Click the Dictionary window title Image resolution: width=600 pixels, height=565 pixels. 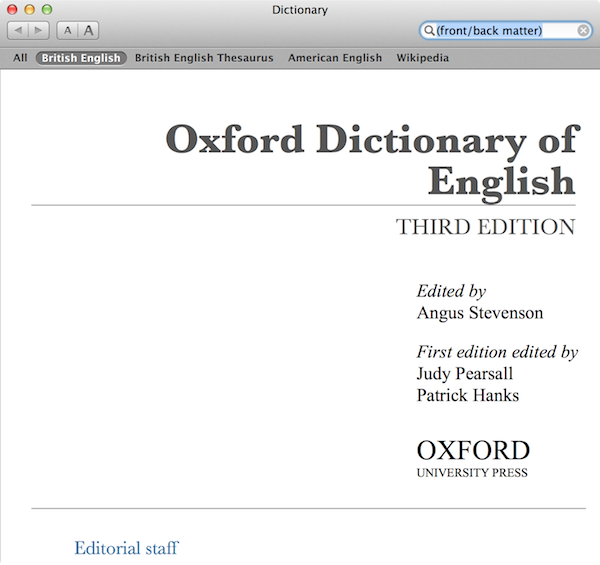(x=300, y=10)
